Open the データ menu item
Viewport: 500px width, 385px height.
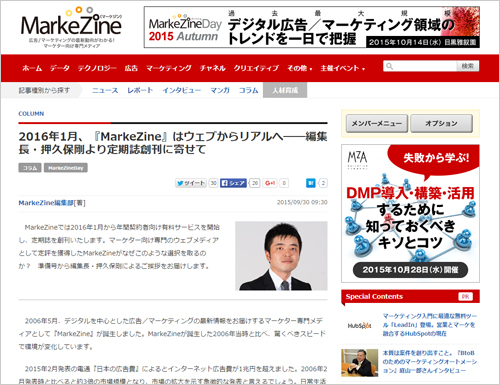tap(60, 68)
